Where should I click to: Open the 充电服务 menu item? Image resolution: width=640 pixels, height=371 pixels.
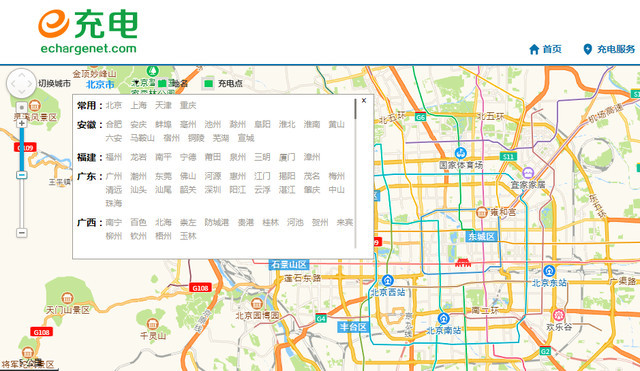click(609, 49)
